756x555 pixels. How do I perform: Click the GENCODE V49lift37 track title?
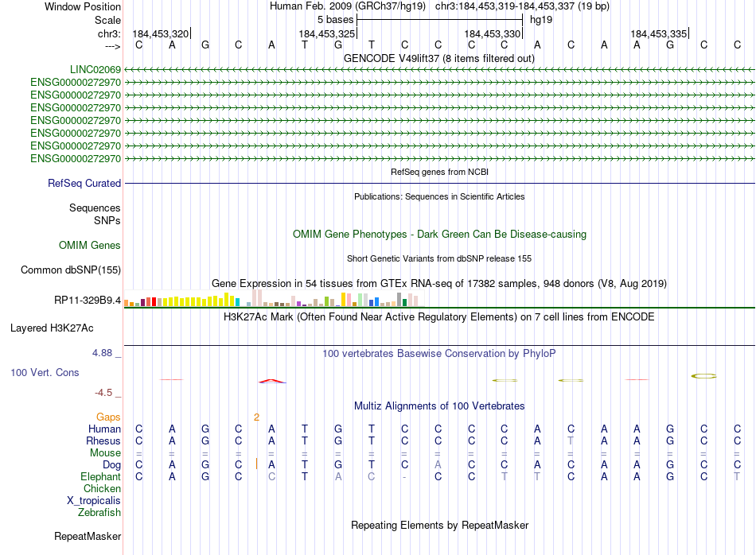tap(439, 58)
